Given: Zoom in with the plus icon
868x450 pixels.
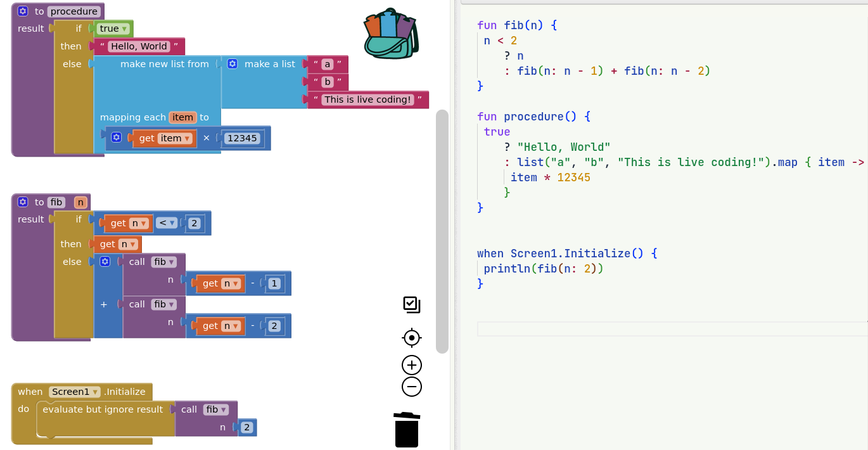Looking at the screenshot, I should (412, 365).
